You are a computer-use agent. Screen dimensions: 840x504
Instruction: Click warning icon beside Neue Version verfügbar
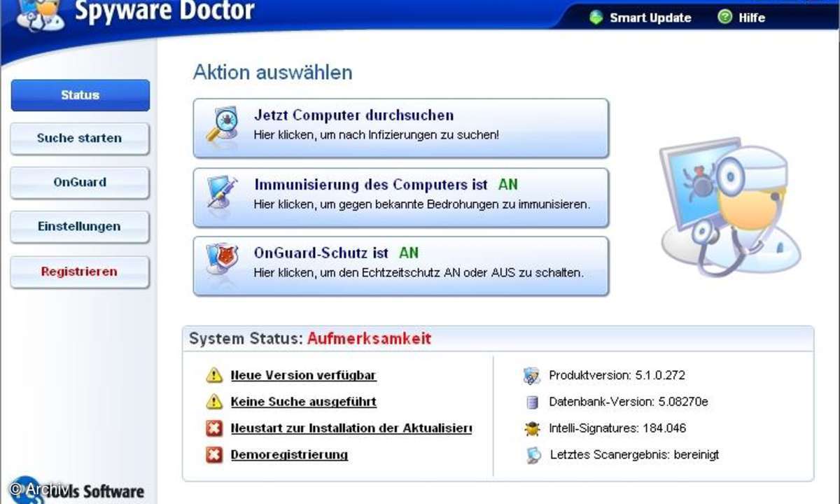(x=214, y=375)
